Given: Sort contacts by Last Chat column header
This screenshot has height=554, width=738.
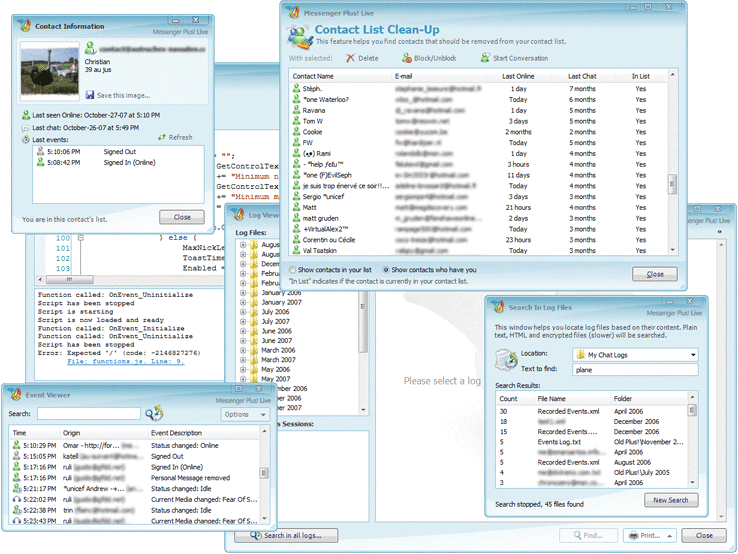Looking at the screenshot, I should [582, 76].
